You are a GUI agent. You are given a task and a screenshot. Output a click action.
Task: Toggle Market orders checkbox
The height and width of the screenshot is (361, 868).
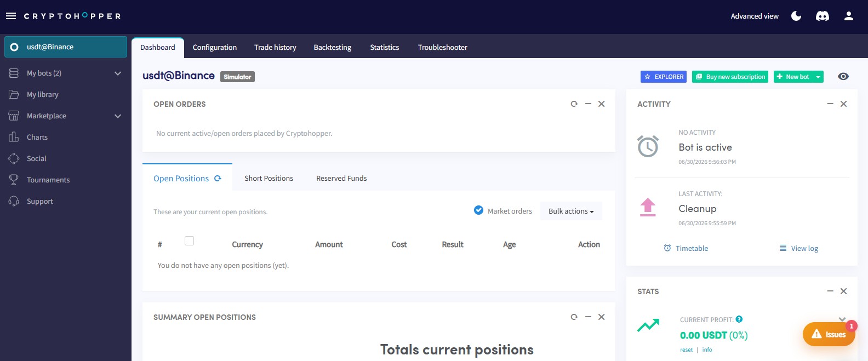[x=478, y=210]
